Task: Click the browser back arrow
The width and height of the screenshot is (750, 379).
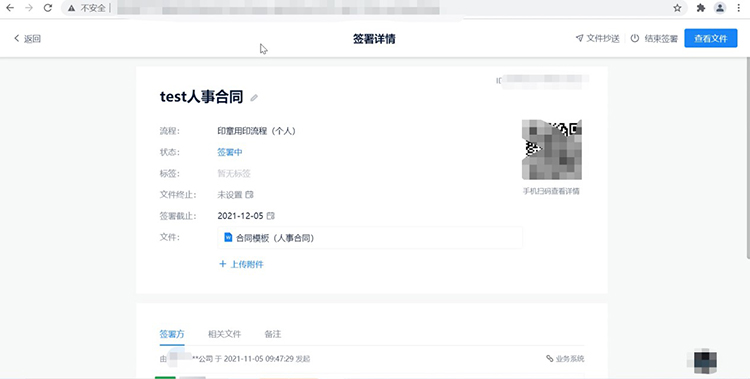Action: (10, 8)
